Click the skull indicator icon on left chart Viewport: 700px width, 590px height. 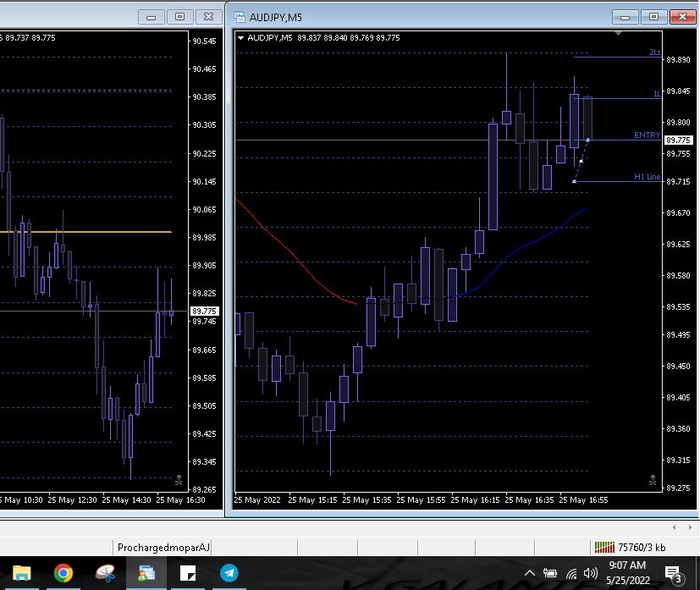(179, 481)
